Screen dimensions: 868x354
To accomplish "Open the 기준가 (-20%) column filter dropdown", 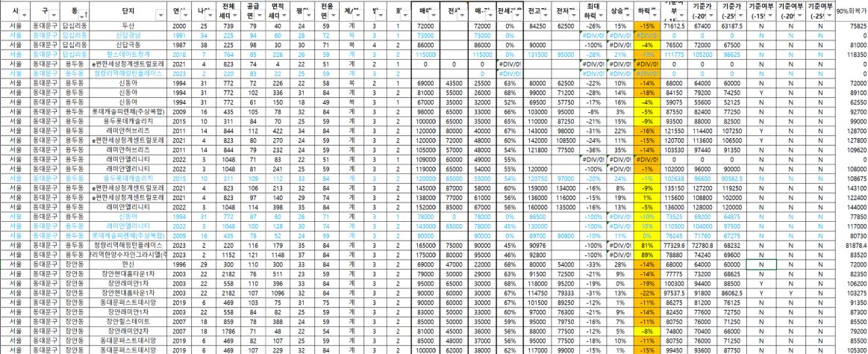I will click(x=712, y=16).
